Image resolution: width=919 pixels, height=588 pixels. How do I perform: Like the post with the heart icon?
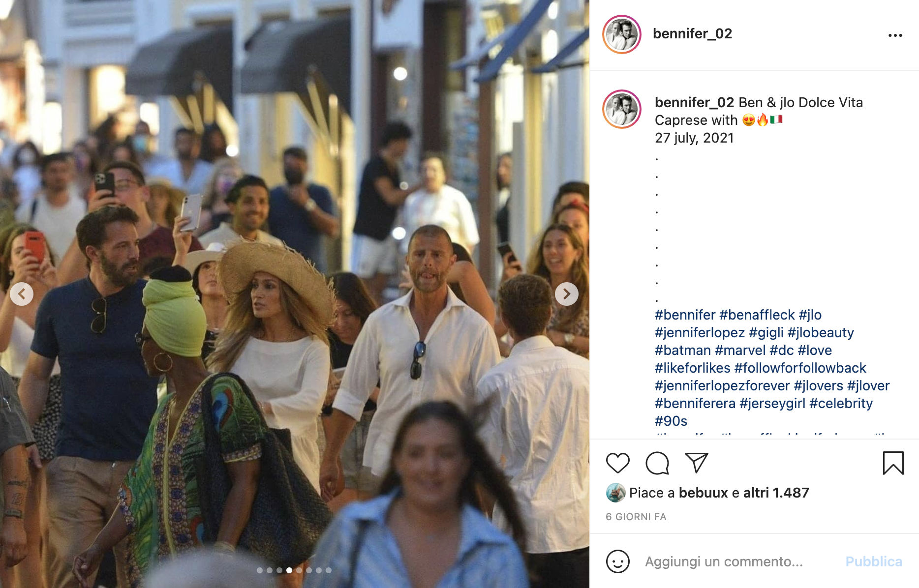click(617, 463)
